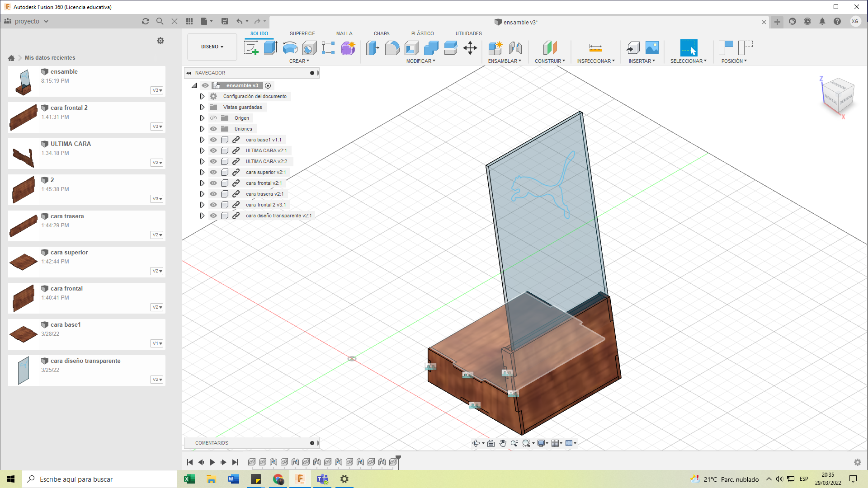Click Mis datos recientes breadcrumb
The width and height of the screenshot is (868, 488).
pyautogui.click(x=50, y=58)
